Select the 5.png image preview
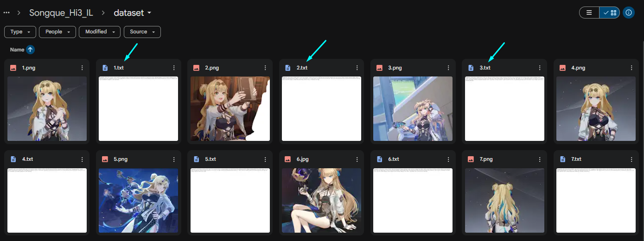The image size is (644, 241). pyautogui.click(x=139, y=200)
